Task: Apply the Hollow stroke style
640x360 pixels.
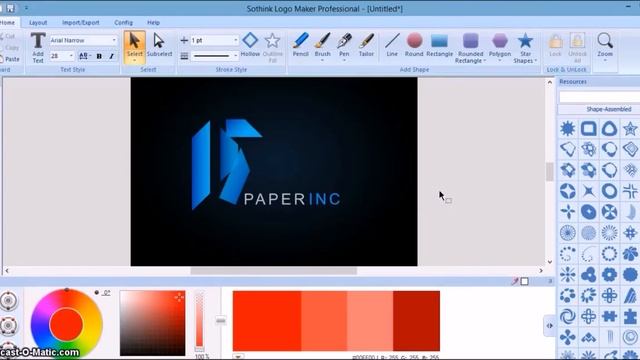Action: (250, 44)
